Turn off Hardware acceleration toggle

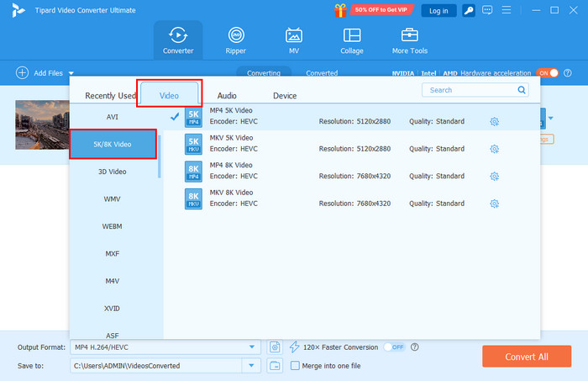pos(547,73)
